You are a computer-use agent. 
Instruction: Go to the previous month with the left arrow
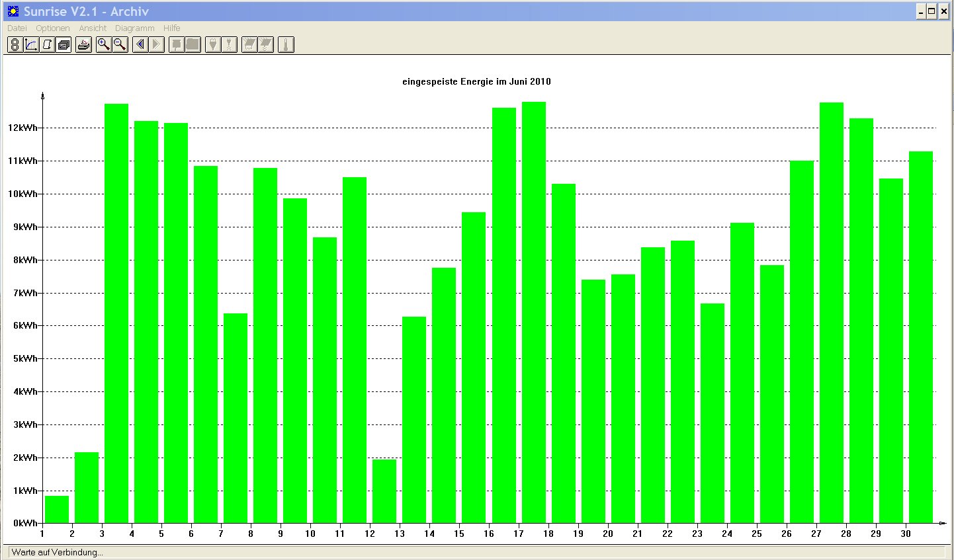coord(140,44)
